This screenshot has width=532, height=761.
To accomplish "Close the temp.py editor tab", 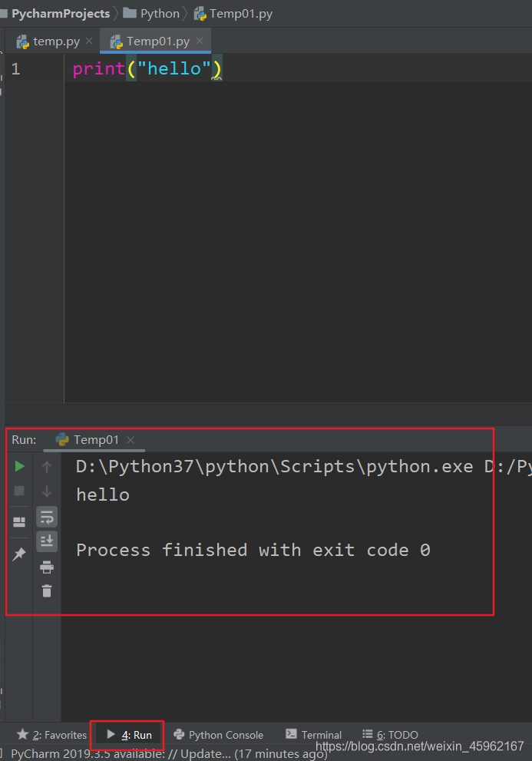I will (x=89, y=41).
